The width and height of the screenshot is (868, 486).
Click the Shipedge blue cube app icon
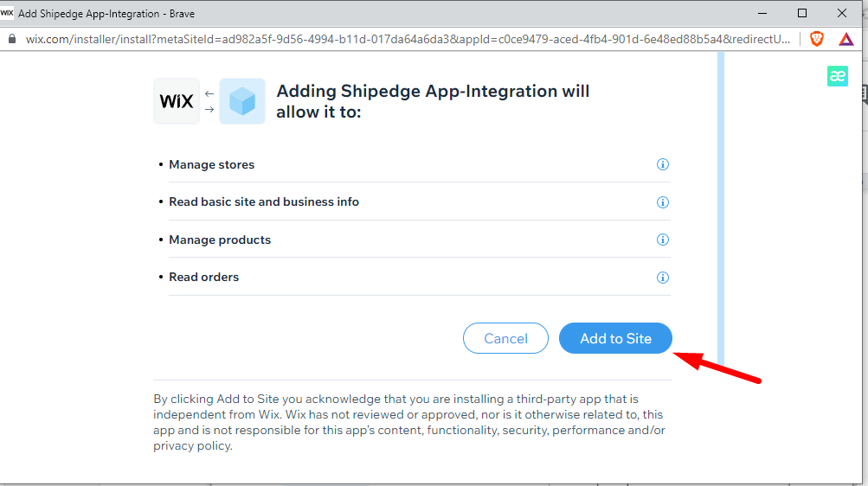click(x=242, y=101)
